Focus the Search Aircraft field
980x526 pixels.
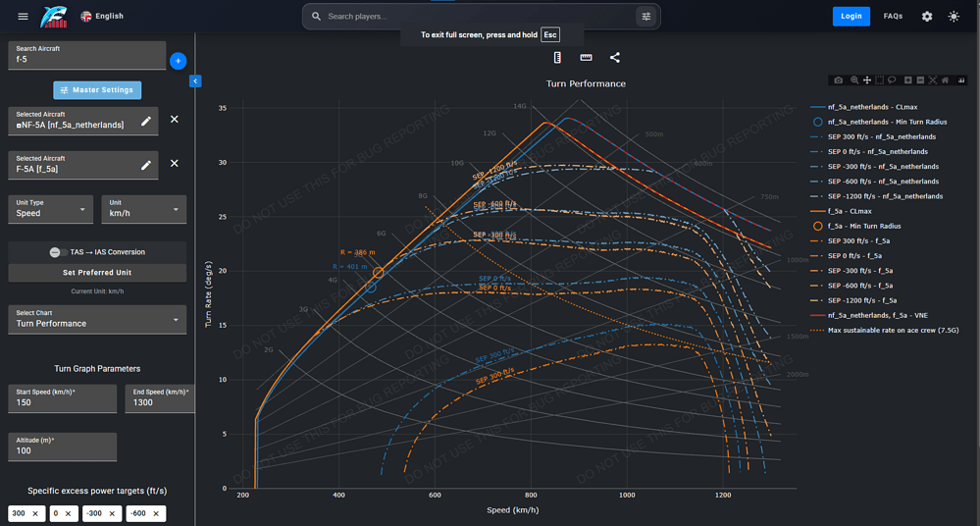(x=87, y=55)
